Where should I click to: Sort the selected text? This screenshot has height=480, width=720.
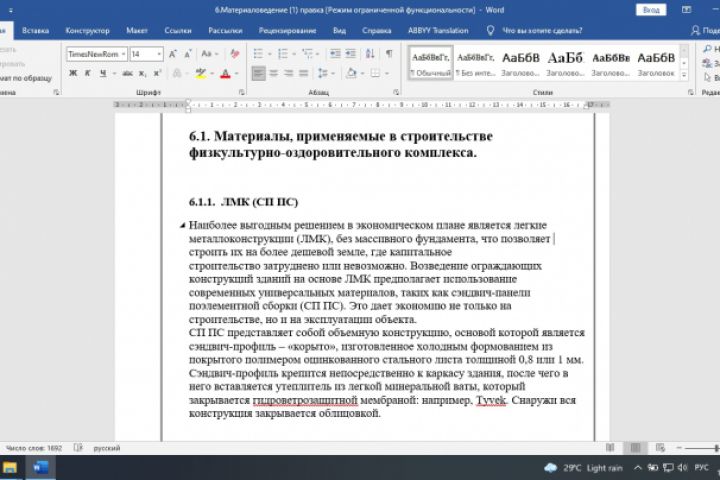pyautogui.click(x=370, y=54)
